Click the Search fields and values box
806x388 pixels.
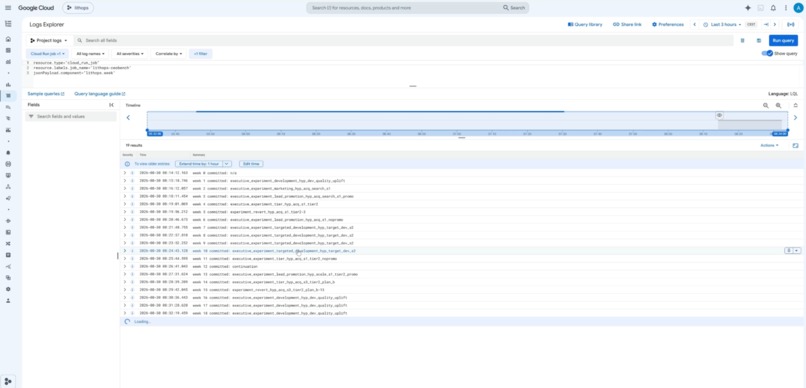[71, 117]
